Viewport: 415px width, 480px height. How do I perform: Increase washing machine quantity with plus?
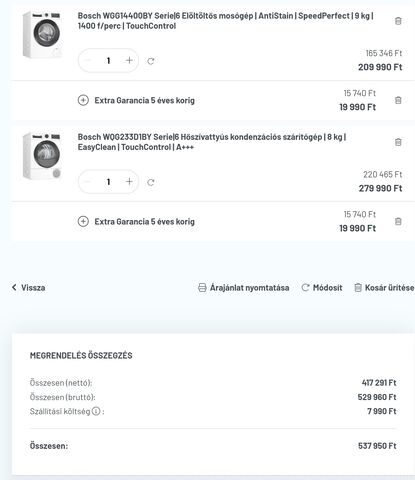[x=129, y=60]
